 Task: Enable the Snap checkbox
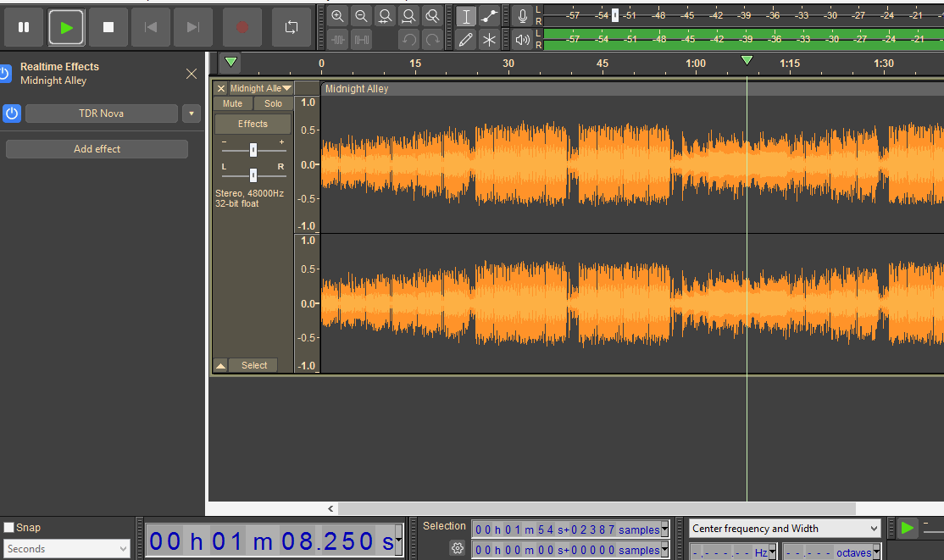(9, 528)
